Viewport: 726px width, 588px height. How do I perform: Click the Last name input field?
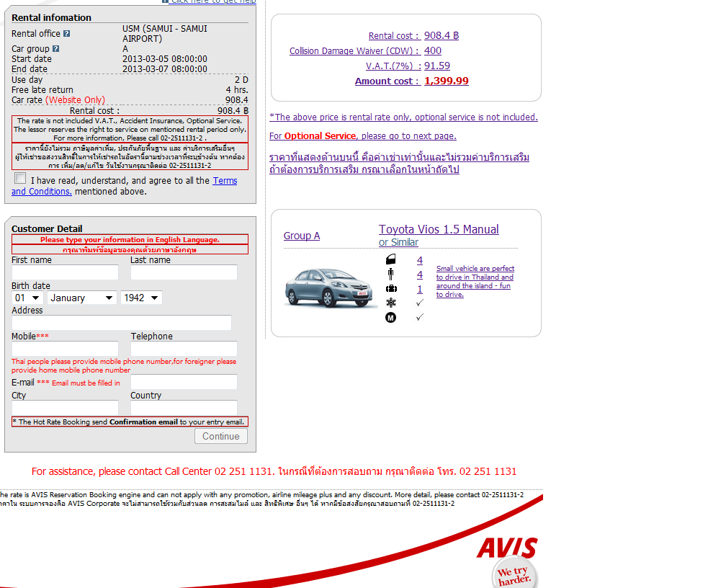pos(184,272)
